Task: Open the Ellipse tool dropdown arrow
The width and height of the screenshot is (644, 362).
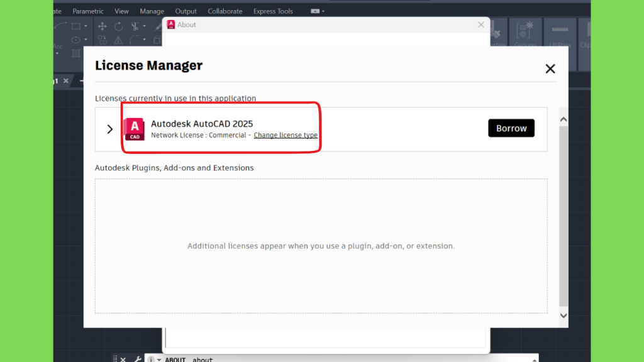Action: click(86, 40)
